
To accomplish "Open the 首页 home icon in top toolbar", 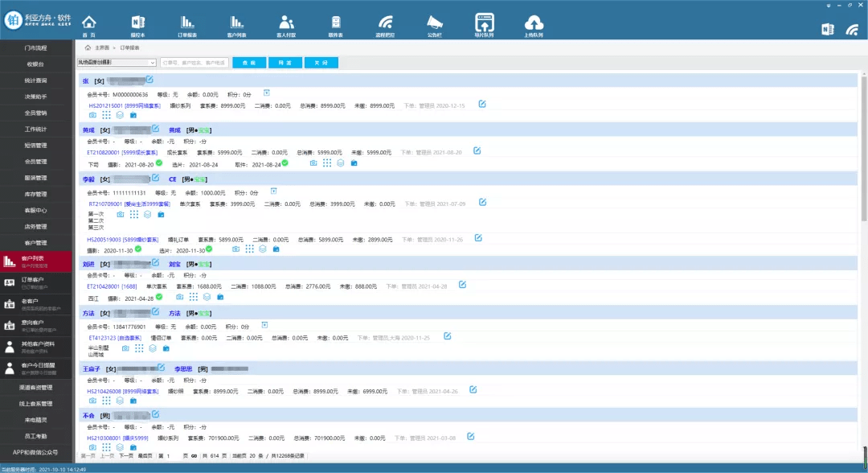I will point(88,26).
